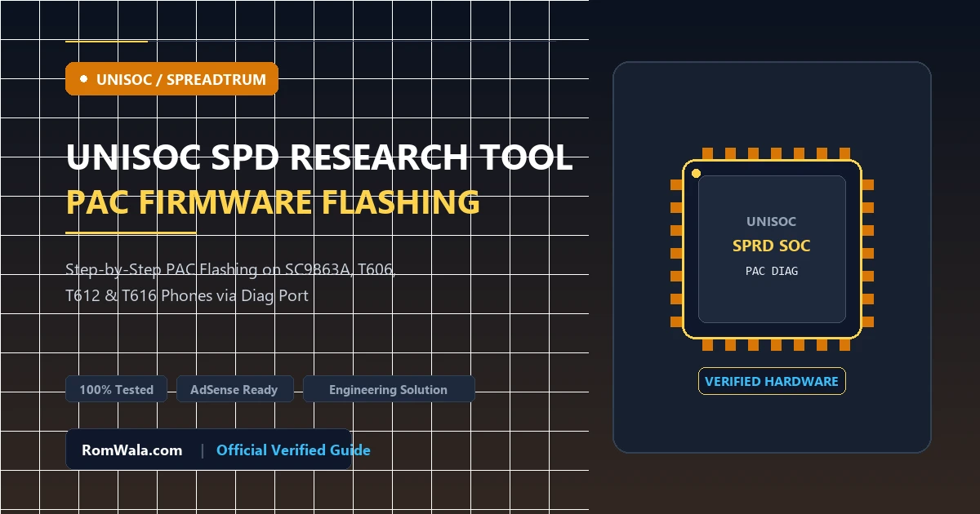The width and height of the screenshot is (980, 514).
Task: Click the 100% Tested tag
Action: coord(116,389)
